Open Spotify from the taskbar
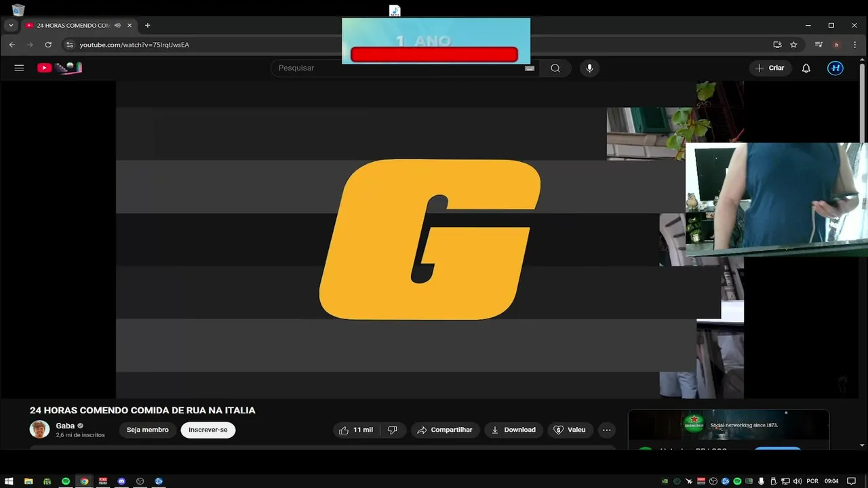The height and width of the screenshot is (488, 868). [x=66, y=481]
